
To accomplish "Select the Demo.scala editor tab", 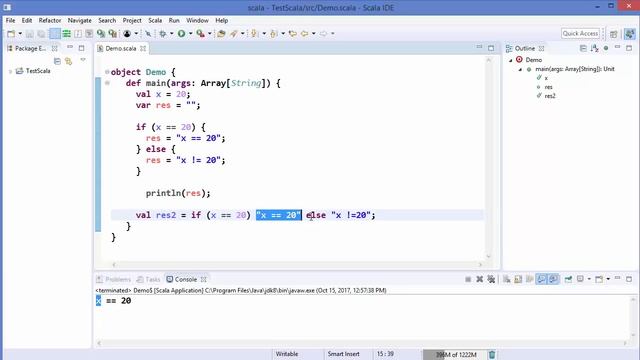I will (x=121, y=49).
